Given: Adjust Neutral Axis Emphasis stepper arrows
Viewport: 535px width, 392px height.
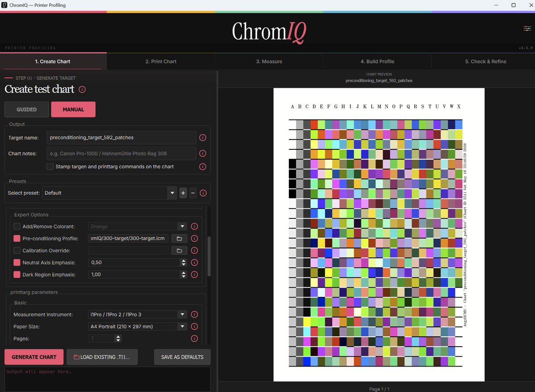Looking at the screenshot, I should click(183, 262).
